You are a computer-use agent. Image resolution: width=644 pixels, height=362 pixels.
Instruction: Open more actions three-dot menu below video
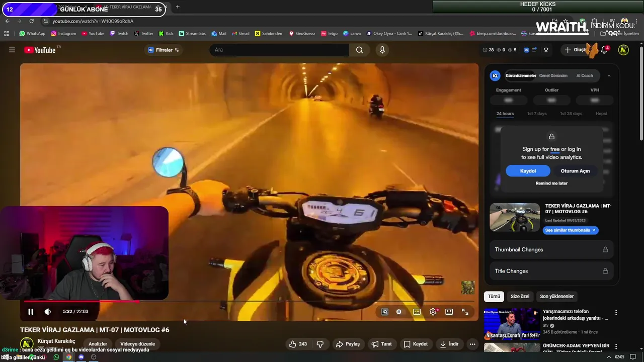point(472,344)
